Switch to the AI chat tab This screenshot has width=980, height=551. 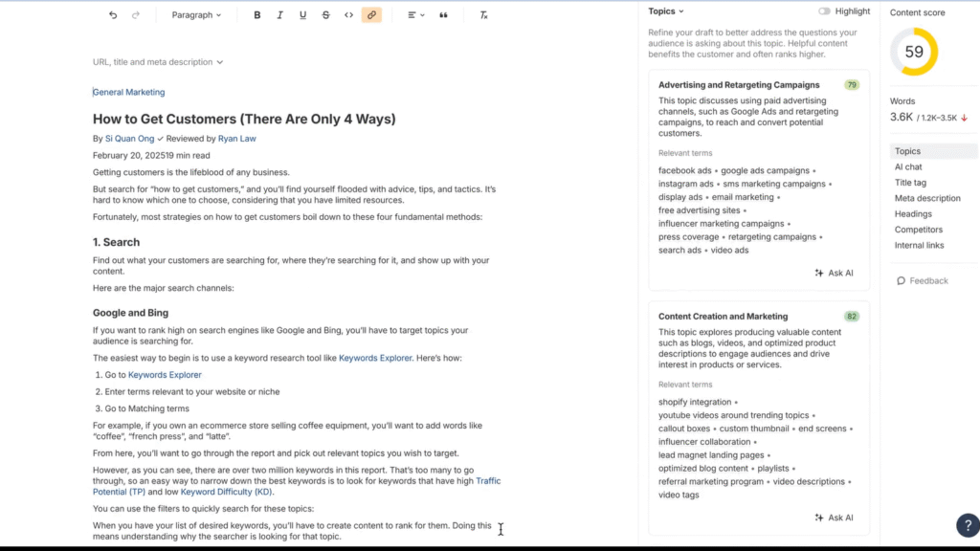[907, 166]
